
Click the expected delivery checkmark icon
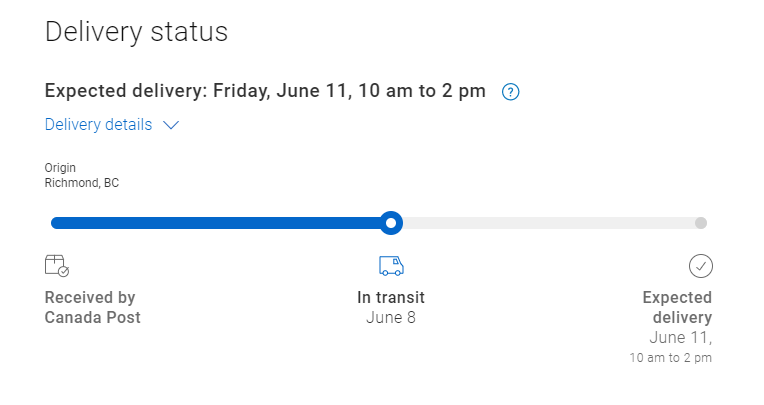tap(701, 265)
